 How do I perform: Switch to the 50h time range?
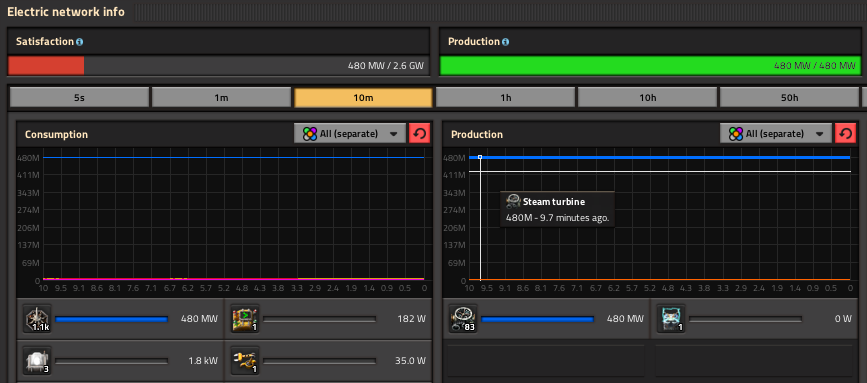790,98
